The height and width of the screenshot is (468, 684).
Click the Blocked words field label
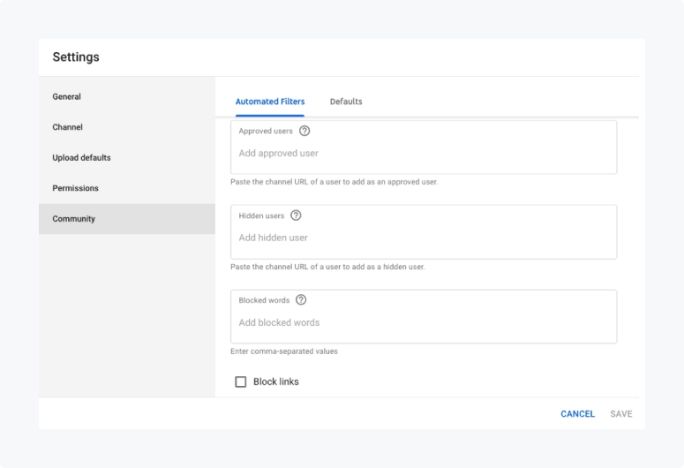point(264,300)
